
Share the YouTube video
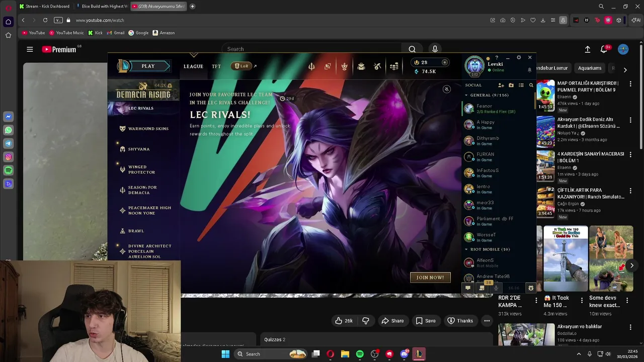tap(392, 321)
